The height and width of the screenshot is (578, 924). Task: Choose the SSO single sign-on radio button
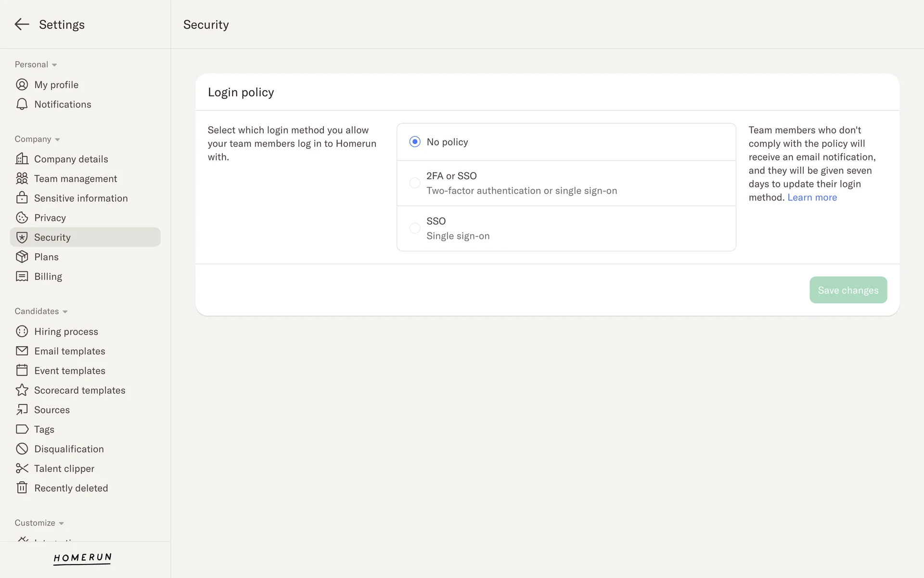pos(415,228)
